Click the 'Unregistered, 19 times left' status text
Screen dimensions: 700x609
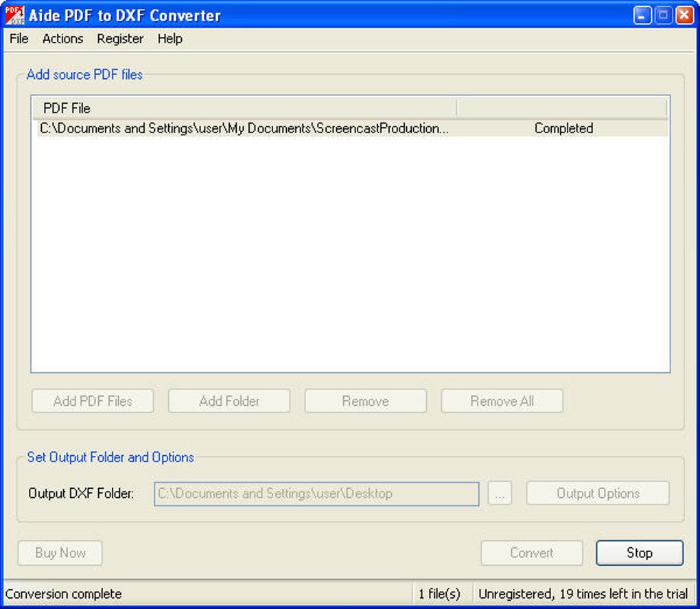coord(583,594)
